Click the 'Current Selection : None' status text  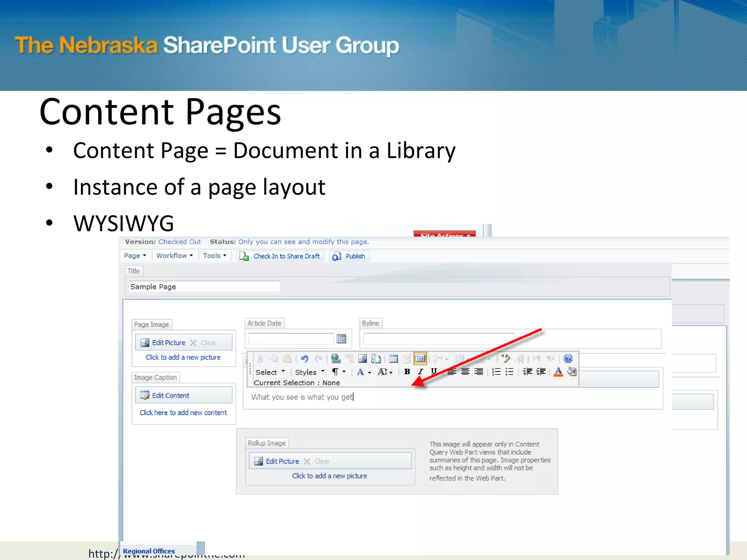pos(297,383)
